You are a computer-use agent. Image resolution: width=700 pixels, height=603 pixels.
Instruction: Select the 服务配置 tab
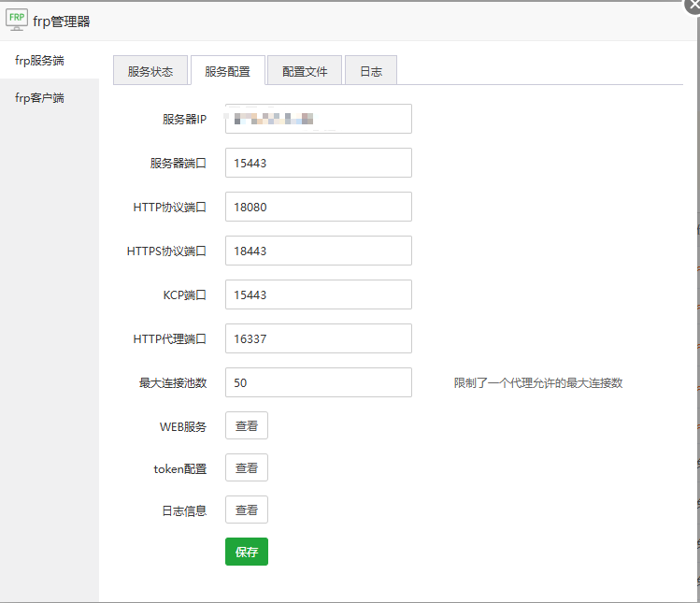pos(227,71)
